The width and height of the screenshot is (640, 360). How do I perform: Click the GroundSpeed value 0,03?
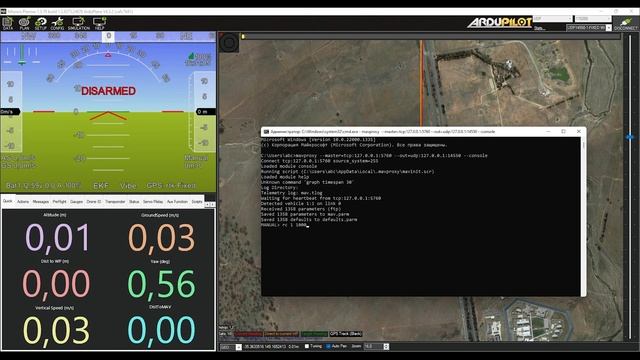162,238
